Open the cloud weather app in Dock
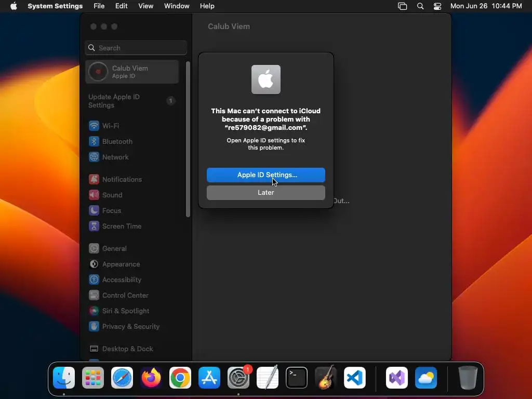This screenshot has height=399, width=532. tap(426, 377)
